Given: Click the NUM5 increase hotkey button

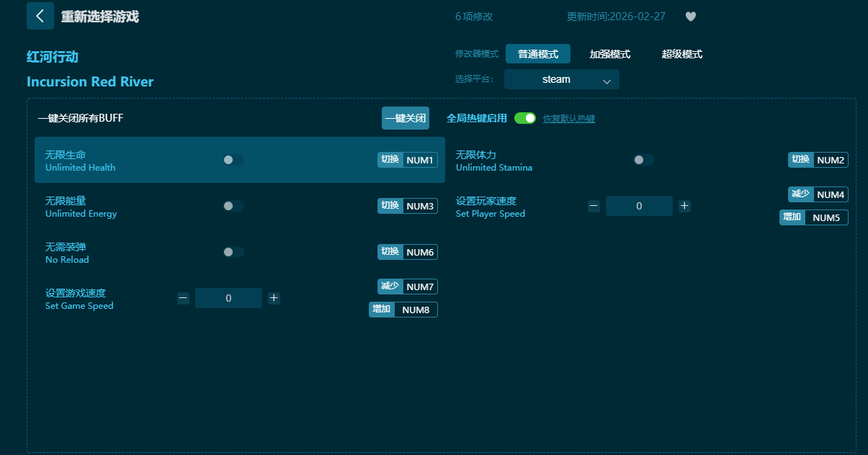Looking at the screenshot, I should click(826, 217).
